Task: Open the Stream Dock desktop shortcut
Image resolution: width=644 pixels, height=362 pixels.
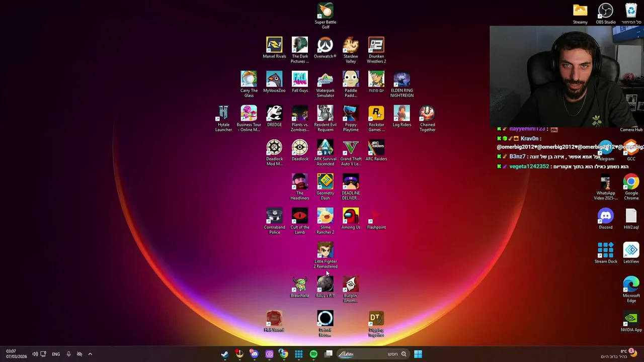Action: (606, 253)
